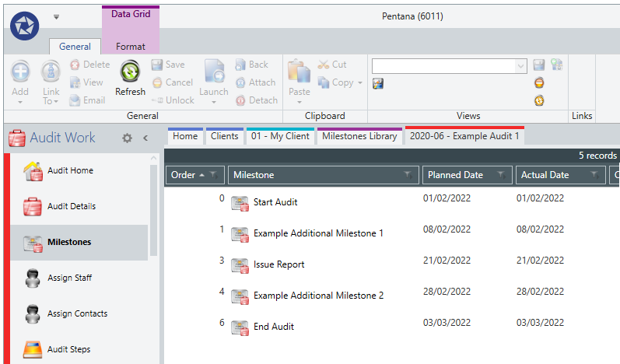Click the Add button in ribbon
This screenshot has width=620, height=364.
tap(20, 82)
